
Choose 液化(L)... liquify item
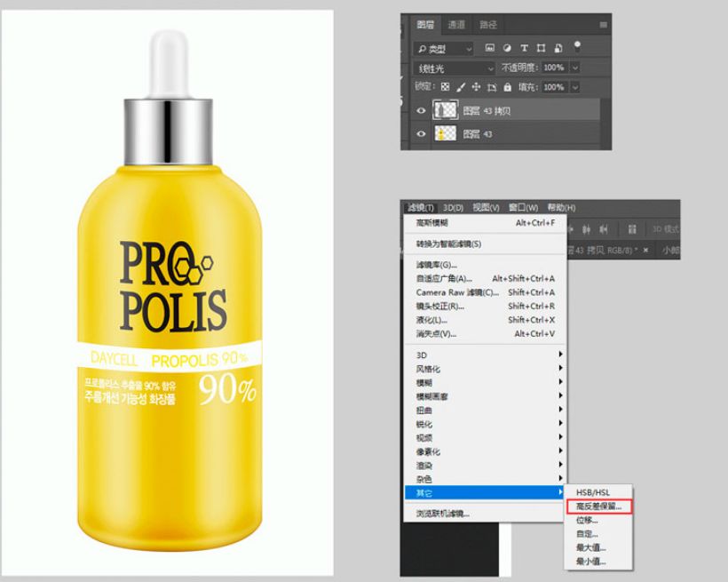[485, 320]
